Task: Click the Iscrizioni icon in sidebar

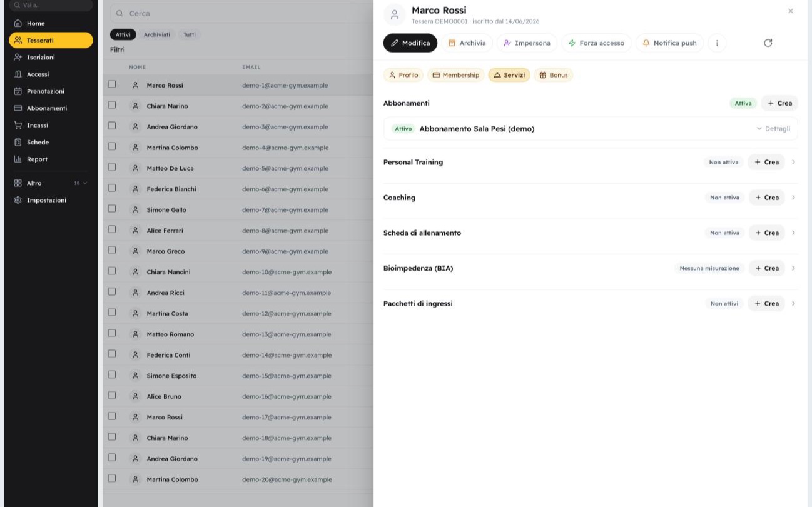Action: coord(18,57)
